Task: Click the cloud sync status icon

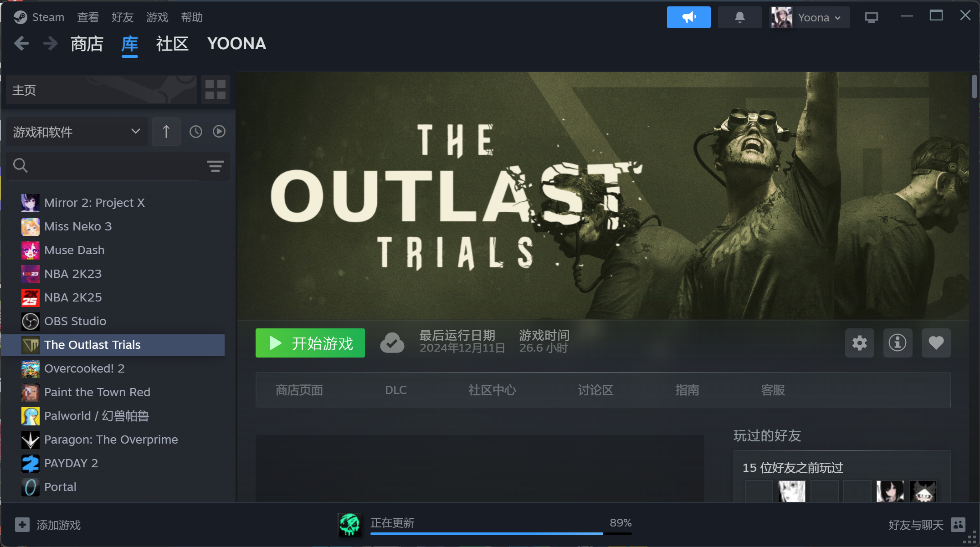Action: point(392,343)
